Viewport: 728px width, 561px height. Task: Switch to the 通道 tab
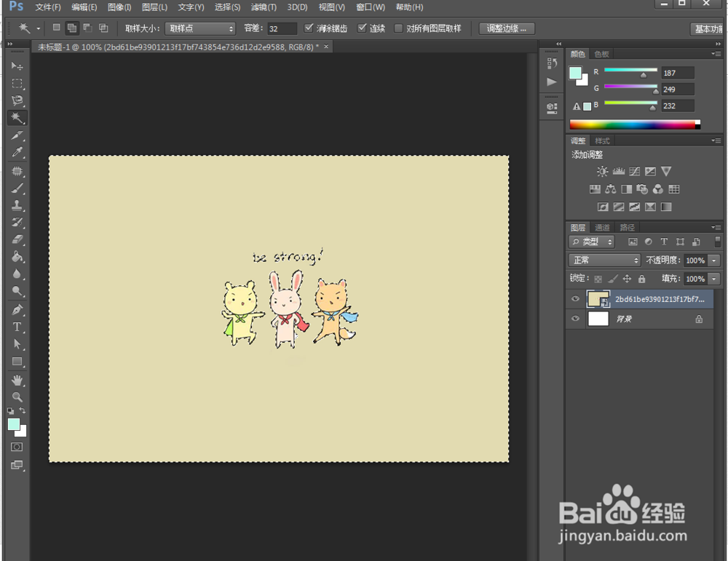coord(602,227)
